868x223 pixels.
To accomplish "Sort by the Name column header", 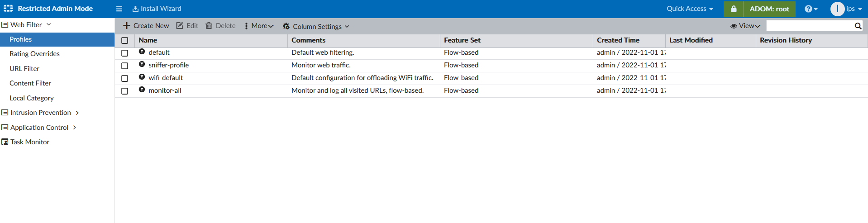I will coord(148,40).
